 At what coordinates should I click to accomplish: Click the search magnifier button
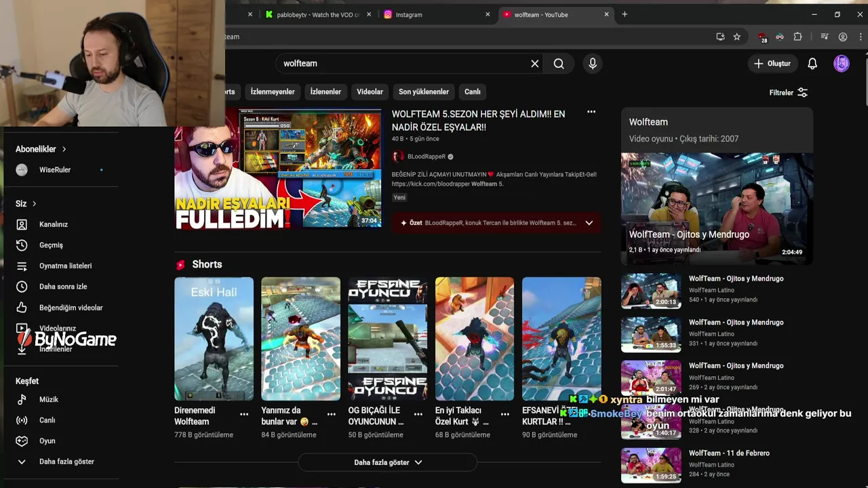tap(559, 64)
